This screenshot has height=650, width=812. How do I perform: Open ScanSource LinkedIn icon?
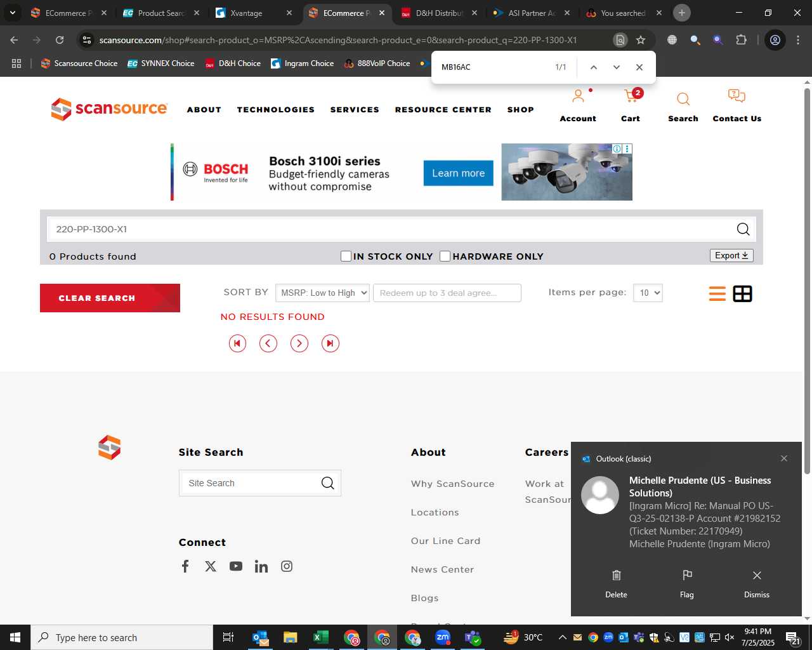click(261, 566)
